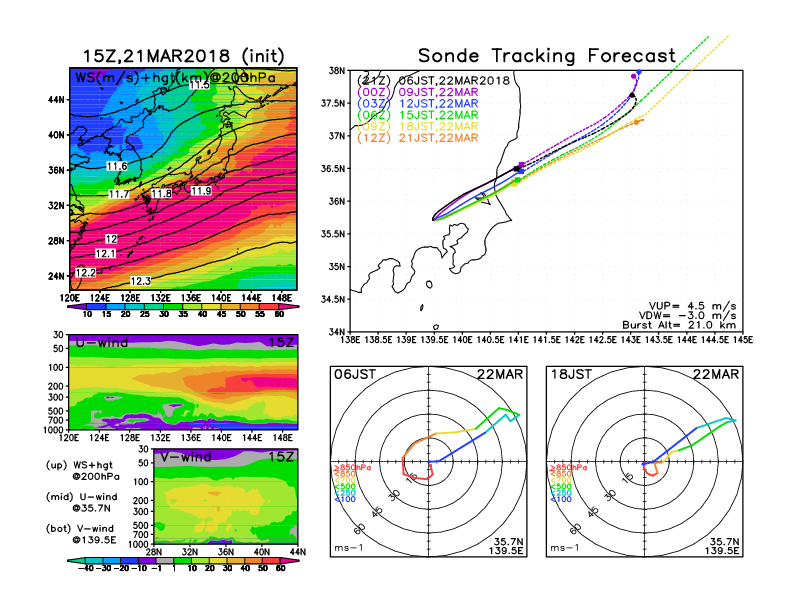This screenshot has width=792, height=612.
Task: Click the "VUP= 4.5 m/s" text
Action: coord(692,306)
